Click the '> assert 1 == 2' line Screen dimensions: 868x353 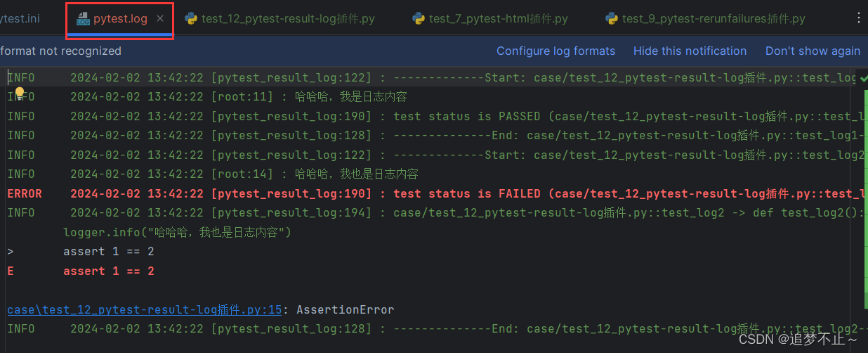coord(81,252)
